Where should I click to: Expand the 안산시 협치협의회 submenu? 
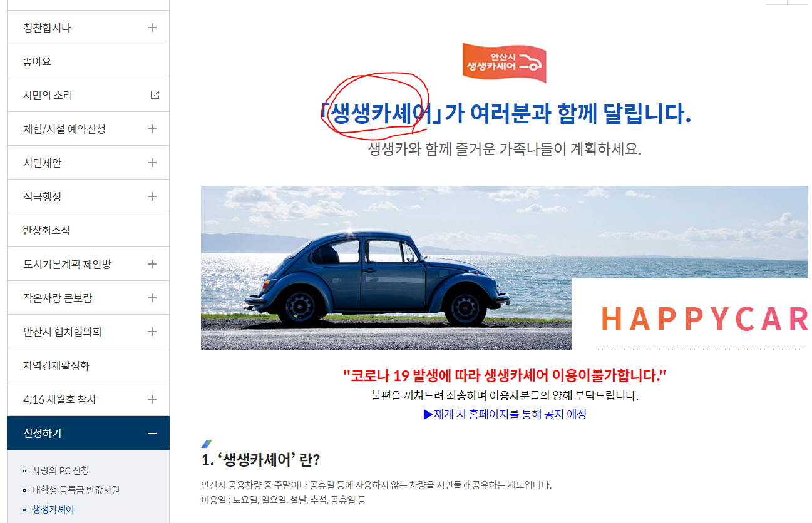coord(152,332)
